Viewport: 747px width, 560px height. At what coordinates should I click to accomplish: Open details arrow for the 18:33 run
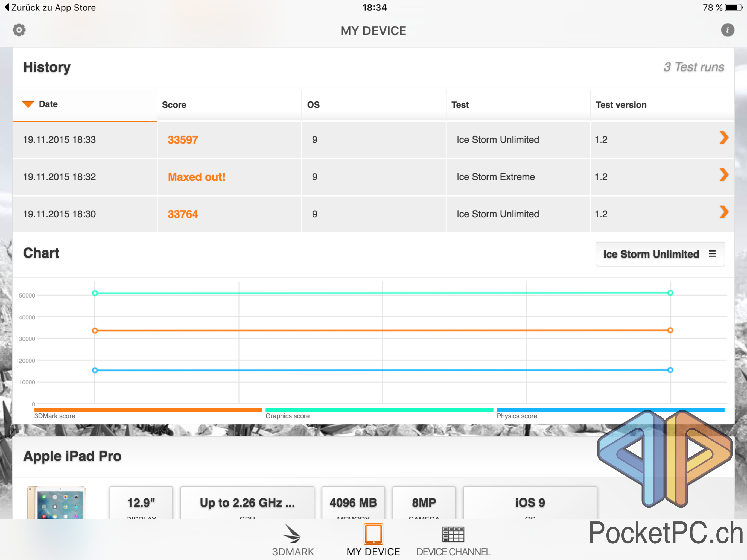click(x=724, y=138)
